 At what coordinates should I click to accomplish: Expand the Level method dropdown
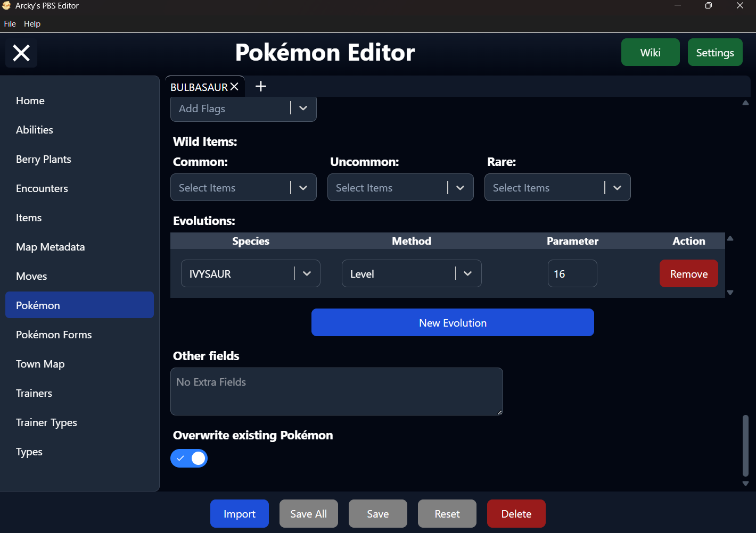(412, 273)
